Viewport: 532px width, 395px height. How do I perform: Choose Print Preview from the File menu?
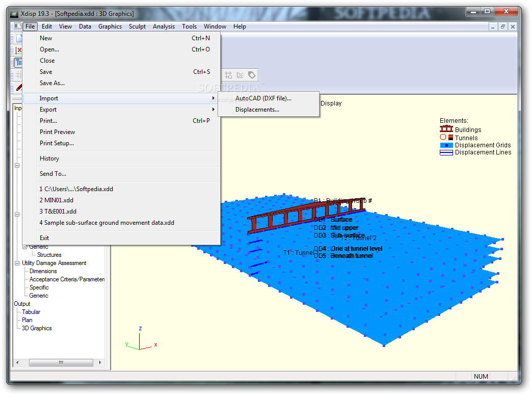[122, 131]
